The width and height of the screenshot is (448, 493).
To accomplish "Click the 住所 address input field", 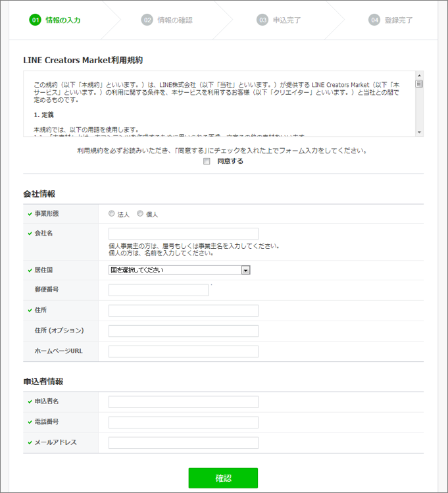I will (x=183, y=311).
